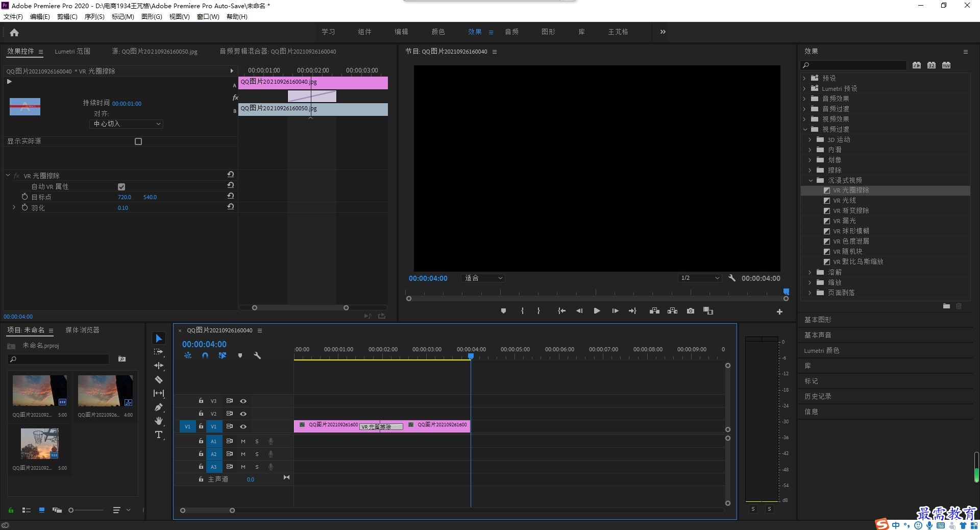The width and height of the screenshot is (980, 530).
Task: Add marker in timeline header
Action: coord(240,355)
